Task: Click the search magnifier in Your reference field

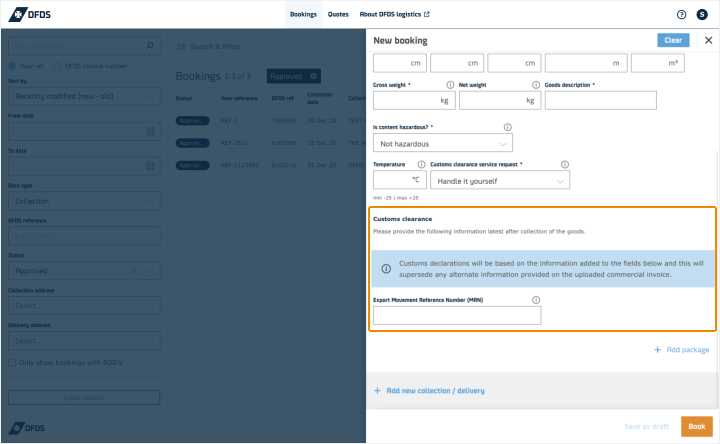Action: pos(150,46)
